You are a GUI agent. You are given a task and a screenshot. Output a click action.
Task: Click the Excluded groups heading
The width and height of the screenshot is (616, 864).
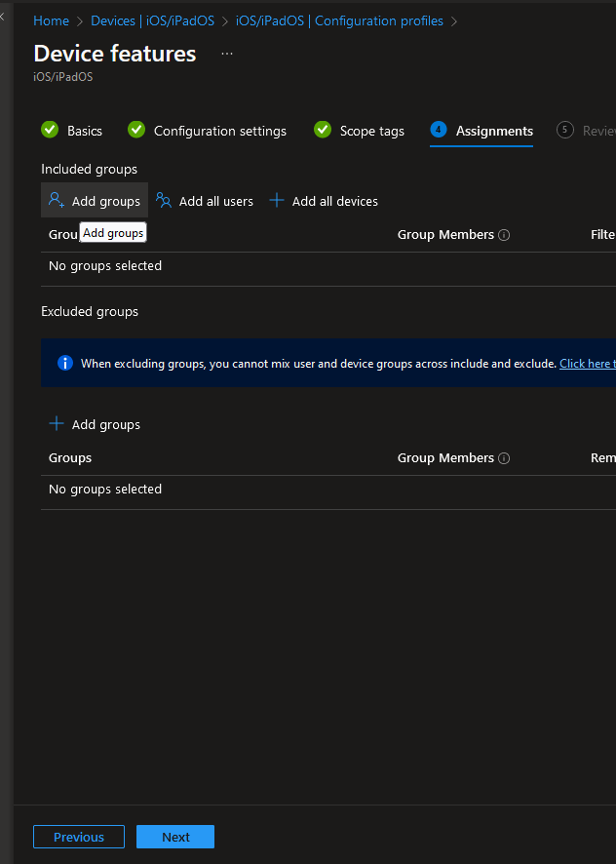[x=90, y=312]
